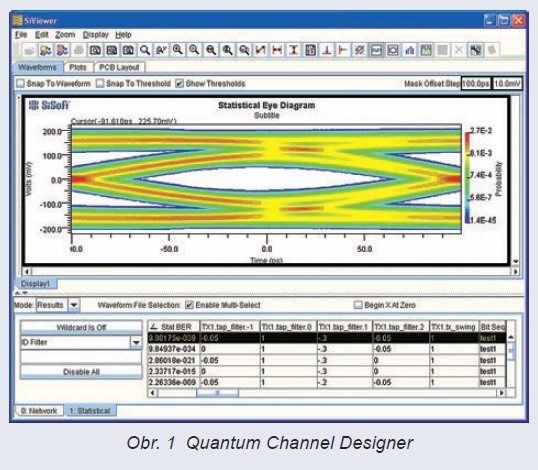538x470 pixels.
Task: Select the row with BER 2.33717e-015
Action: (x=327, y=372)
